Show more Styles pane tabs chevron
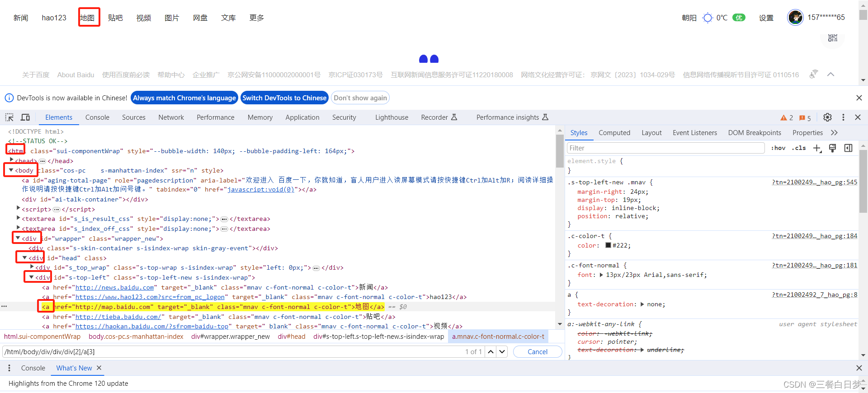This screenshot has width=868, height=393. 834,133
